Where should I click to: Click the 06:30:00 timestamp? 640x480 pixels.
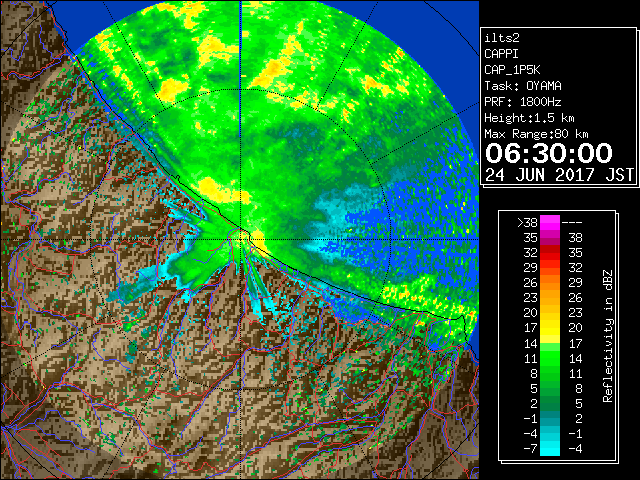coord(549,153)
